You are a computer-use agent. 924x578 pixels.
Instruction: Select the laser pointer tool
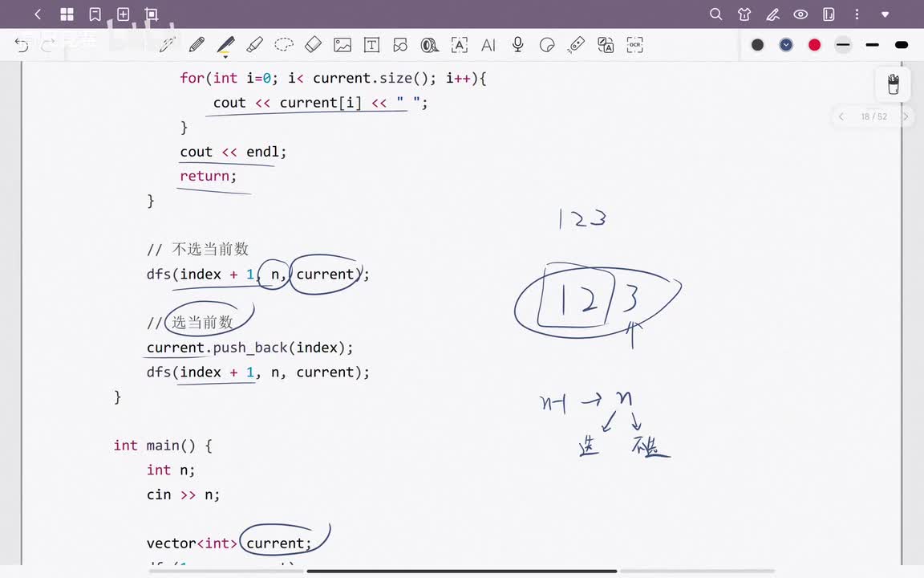tap(576, 45)
